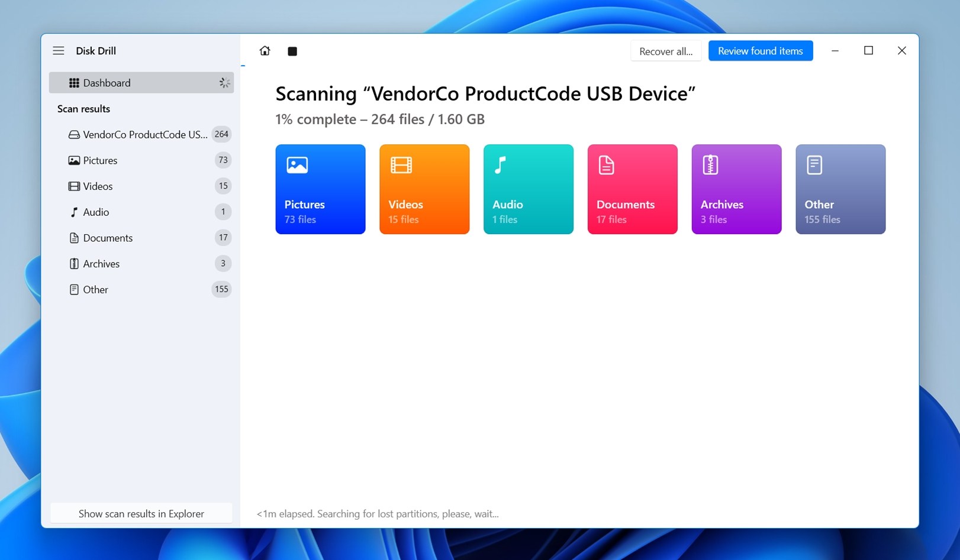Screen dimensions: 960x560
Task: Select Videos in scan results list
Action: [x=141, y=186]
